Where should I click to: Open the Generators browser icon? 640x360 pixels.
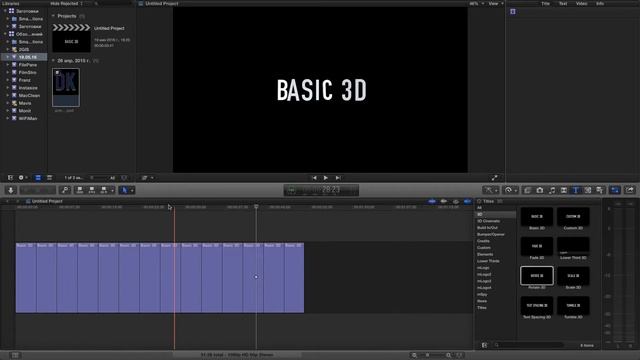[x=588, y=190]
